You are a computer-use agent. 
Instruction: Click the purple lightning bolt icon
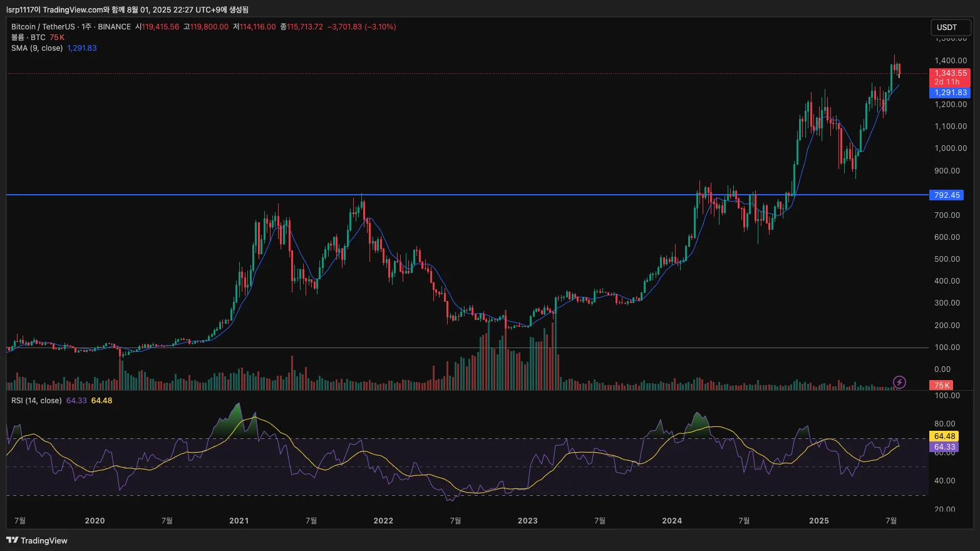click(x=899, y=382)
